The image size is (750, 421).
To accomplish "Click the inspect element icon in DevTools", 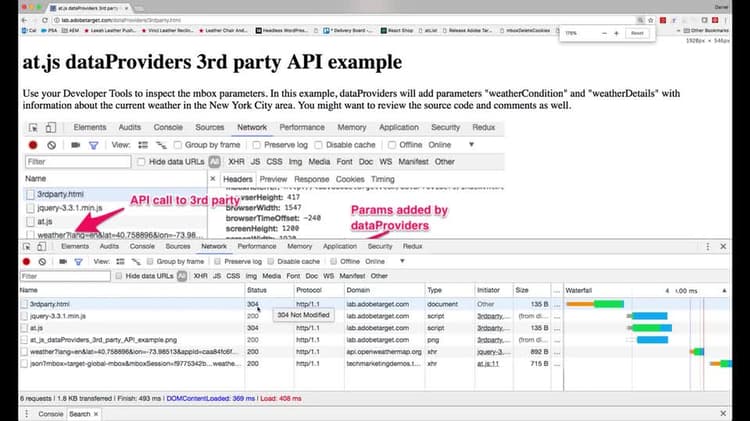I will (27, 246).
